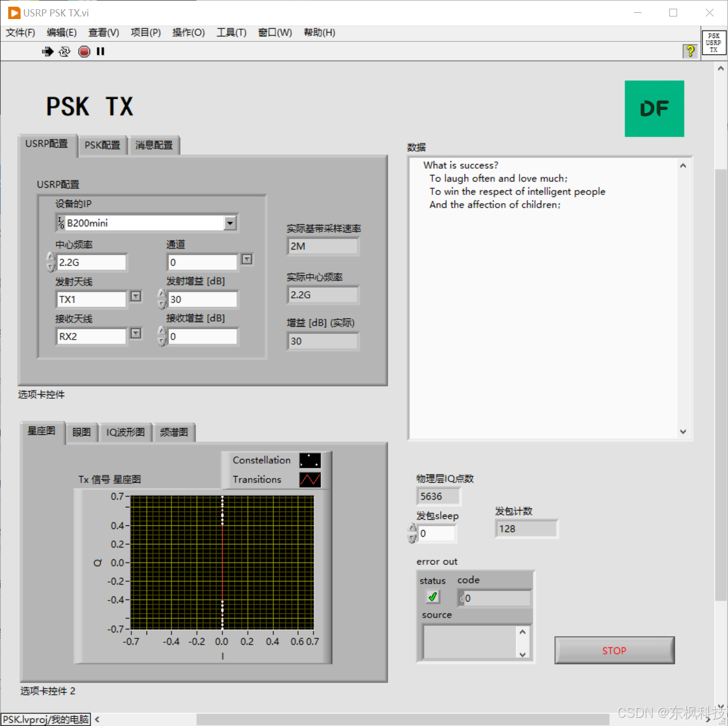Open the 工具(T) menu
The width and height of the screenshot is (728, 726).
pyautogui.click(x=232, y=33)
